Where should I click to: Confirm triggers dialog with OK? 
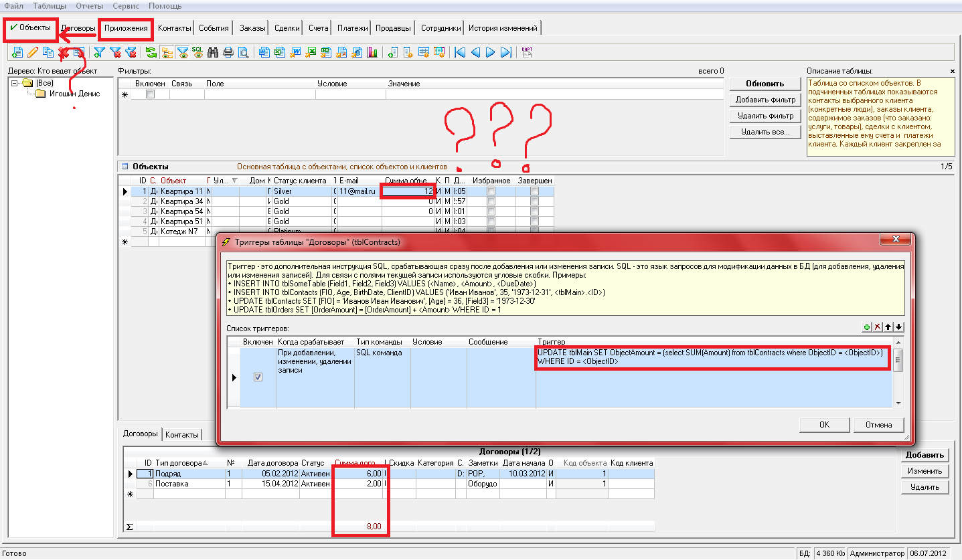click(x=824, y=425)
